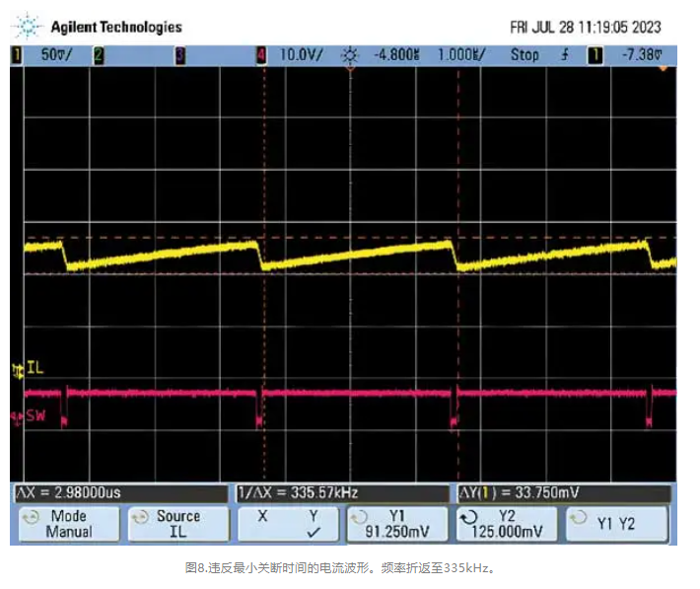Toggle the Stop run status indicator
Screen dimensions: 700x589
(525, 55)
